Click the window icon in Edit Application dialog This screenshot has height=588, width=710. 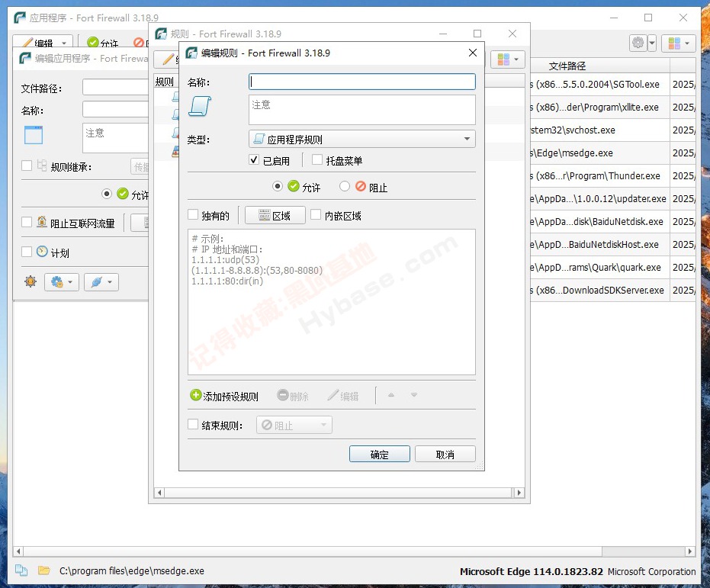click(34, 135)
